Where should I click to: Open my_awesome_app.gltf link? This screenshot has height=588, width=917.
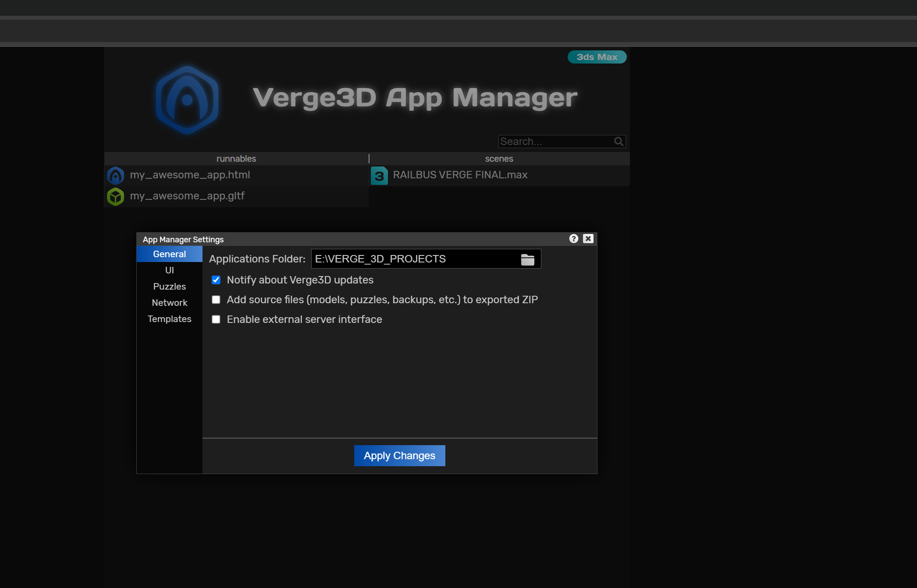187,196
